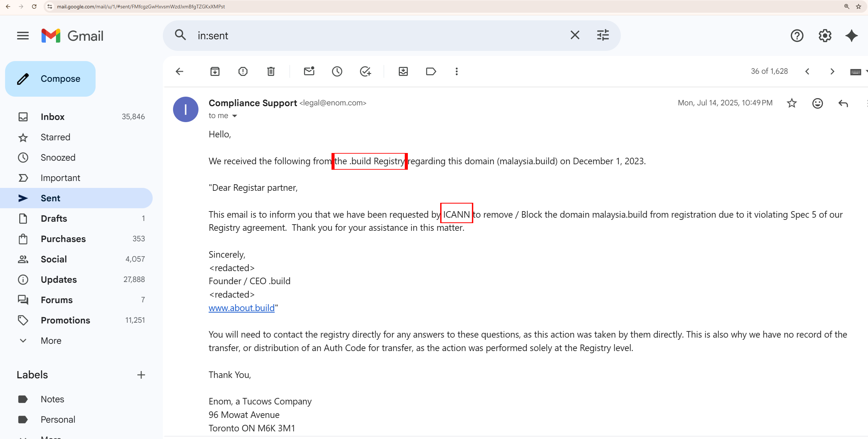Viewport: 868px width, 439px height.
Task: Click the search magnifier icon
Action: (181, 35)
